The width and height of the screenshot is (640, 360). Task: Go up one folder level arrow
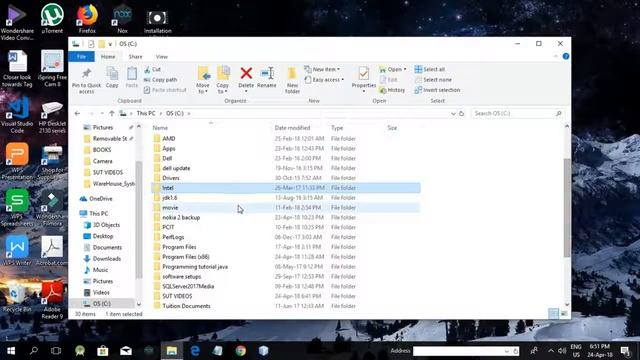[111, 113]
